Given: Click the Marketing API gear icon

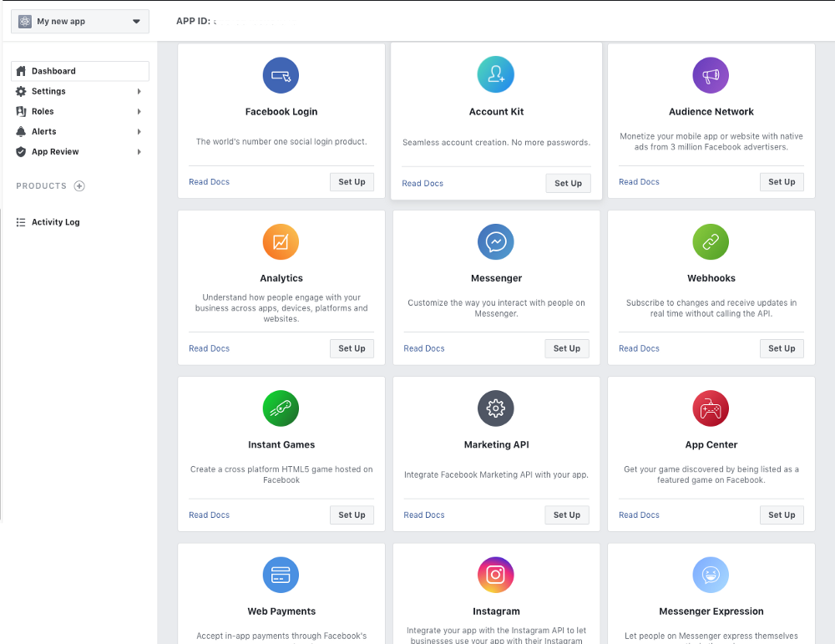Looking at the screenshot, I should (496, 408).
